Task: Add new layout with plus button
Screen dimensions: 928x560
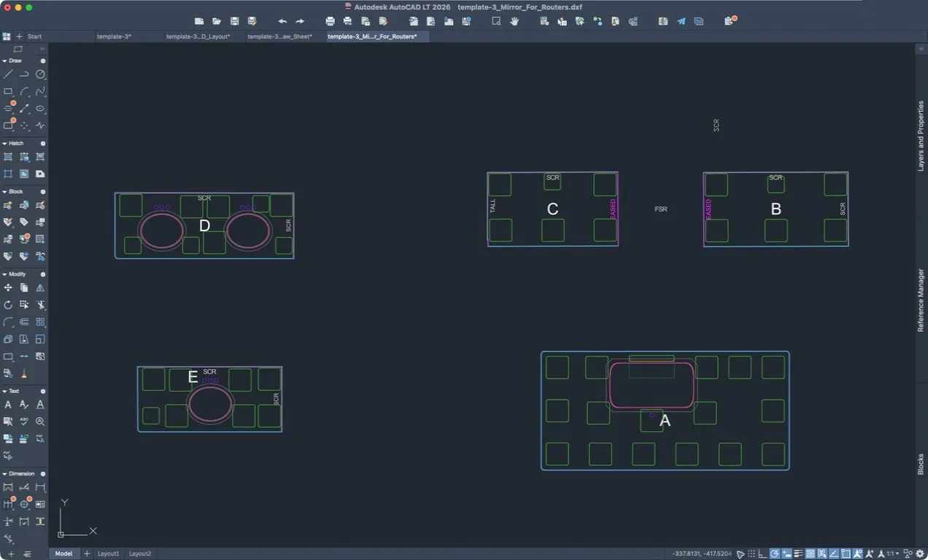Action: [x=87, y=553]
